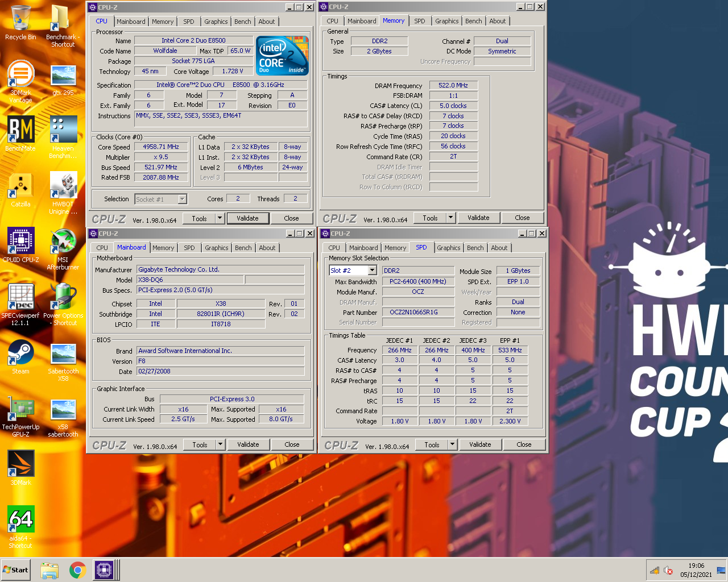Open the Power Options Shortcut icon
This screenshot has width=728, height=582.
click(63, 304)
